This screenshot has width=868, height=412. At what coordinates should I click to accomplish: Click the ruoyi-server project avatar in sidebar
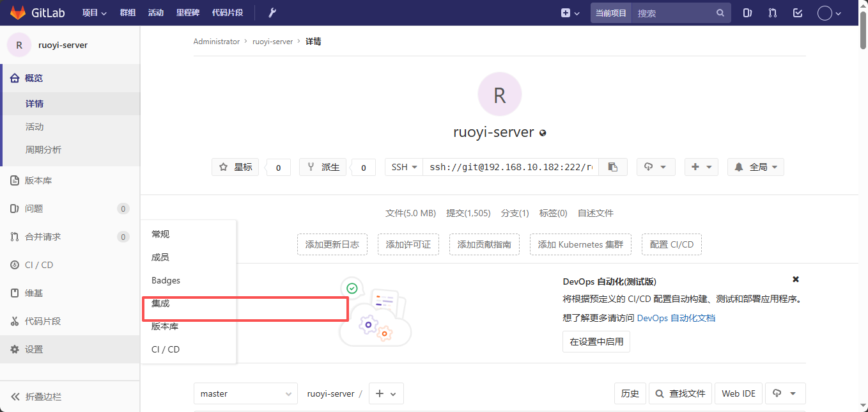click(x=19, y=45)
